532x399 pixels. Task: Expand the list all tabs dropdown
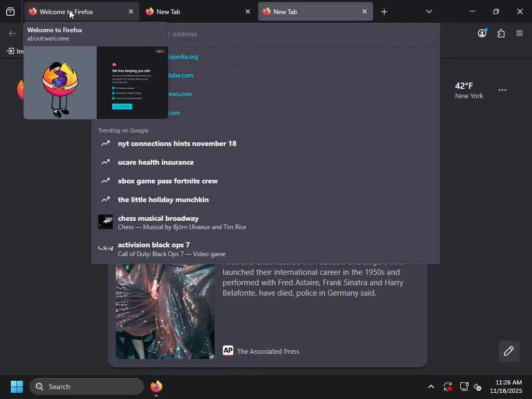[429, 11]
